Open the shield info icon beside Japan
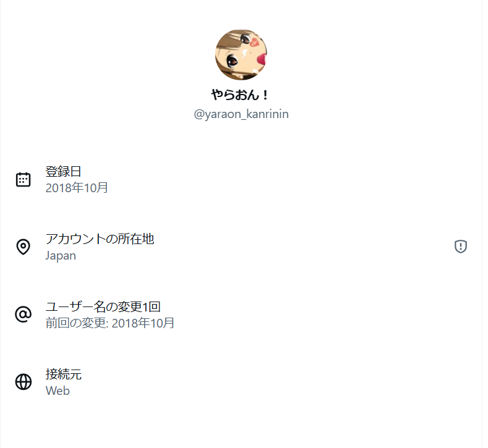This screenshot has width=488, height=448. tap(460, 247)
